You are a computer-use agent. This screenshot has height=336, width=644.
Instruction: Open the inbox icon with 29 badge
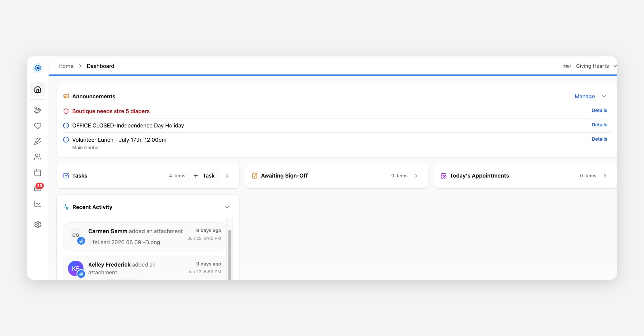(x=38, y=188)
